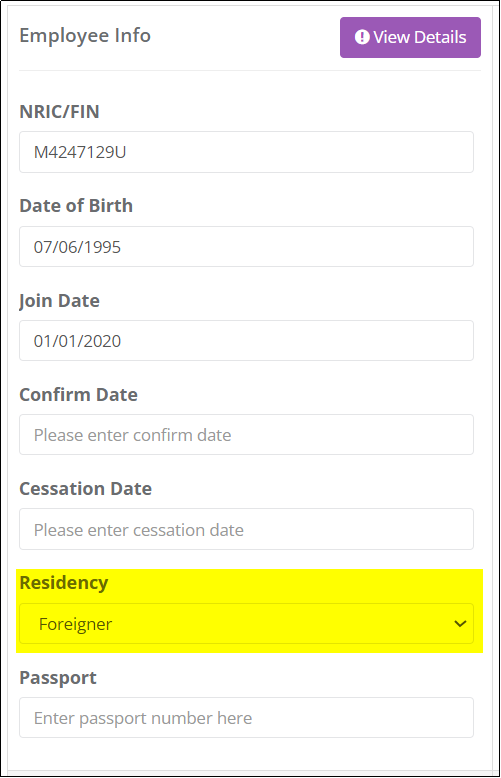This screenshot has width=501, height=778.
Task: Open the Residency dropdown showing Foreigner
Action: pos(246,624)
